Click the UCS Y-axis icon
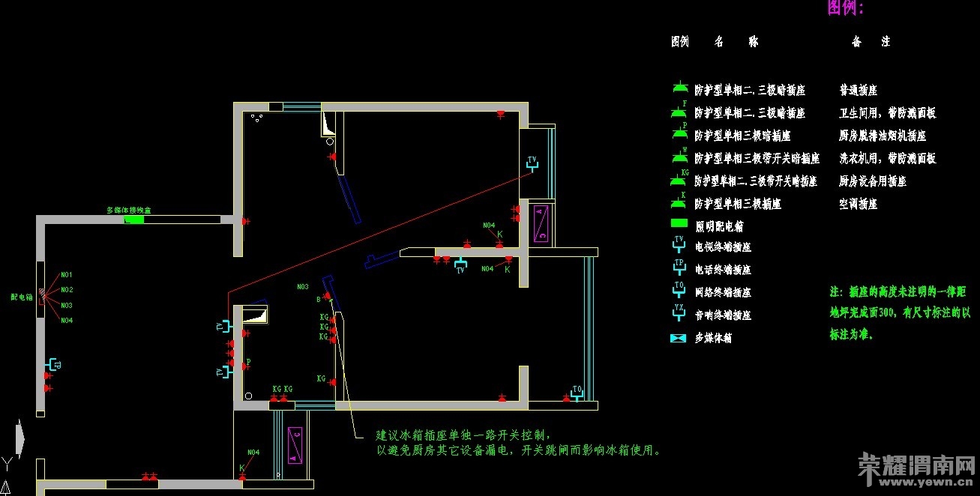The image size is (980, 496). click(6, 462)
